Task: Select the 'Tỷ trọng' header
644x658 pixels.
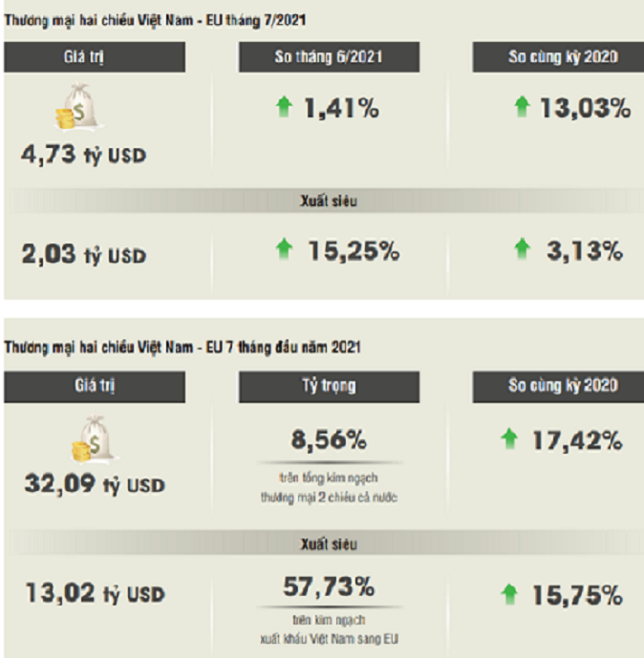Action: pyautogui.click(x=329, y=387)
